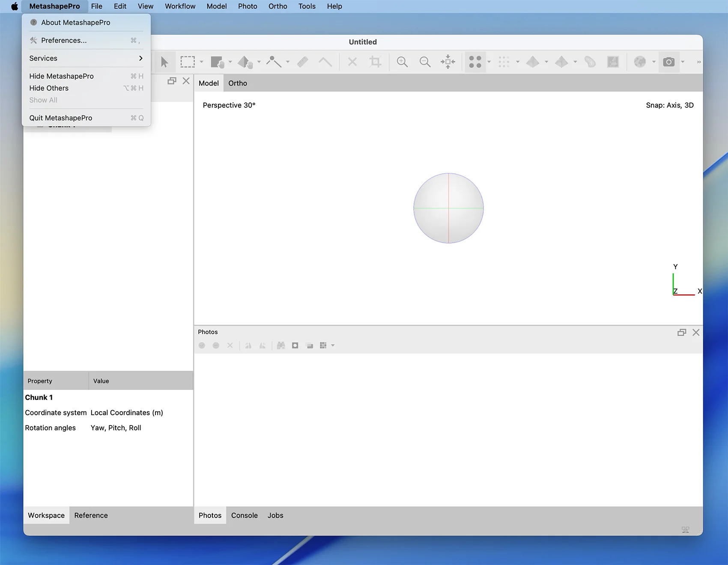This screenshot has height=565, width=728.
Task: Click the Enable Cameras checkmark icon
Action: pos(202,345)
